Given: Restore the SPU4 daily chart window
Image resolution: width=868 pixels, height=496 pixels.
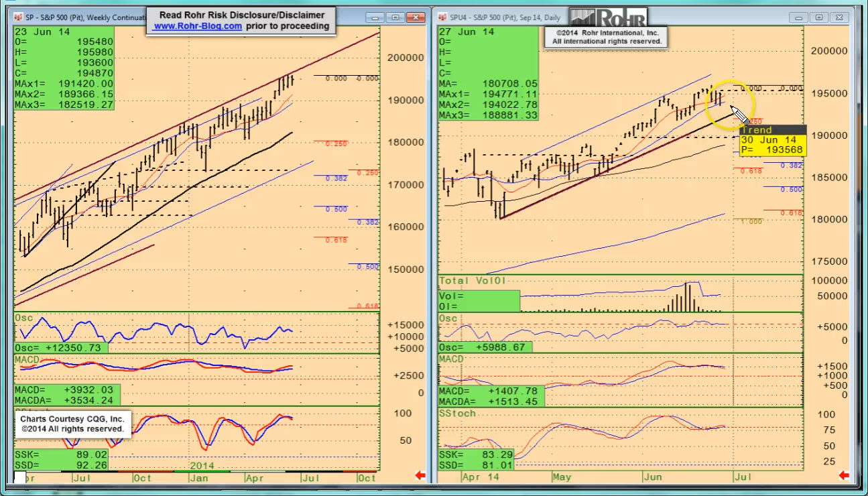Looking at the screenshot, I should 820,17.
